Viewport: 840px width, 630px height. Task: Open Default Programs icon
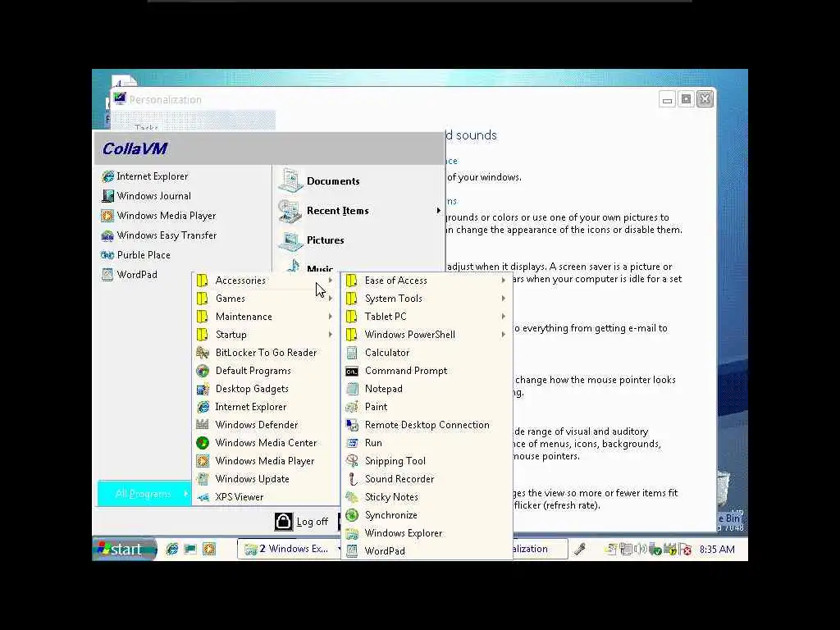(x=203, y=371)
